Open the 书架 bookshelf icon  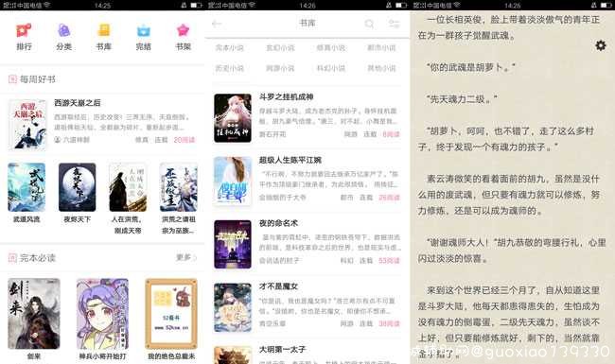click(x=184, y=30)
